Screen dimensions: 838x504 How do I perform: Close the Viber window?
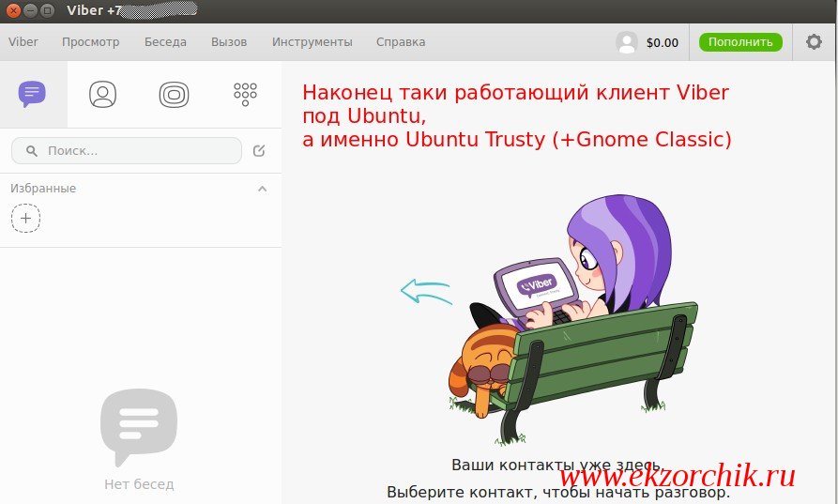(x=13, y=10)
